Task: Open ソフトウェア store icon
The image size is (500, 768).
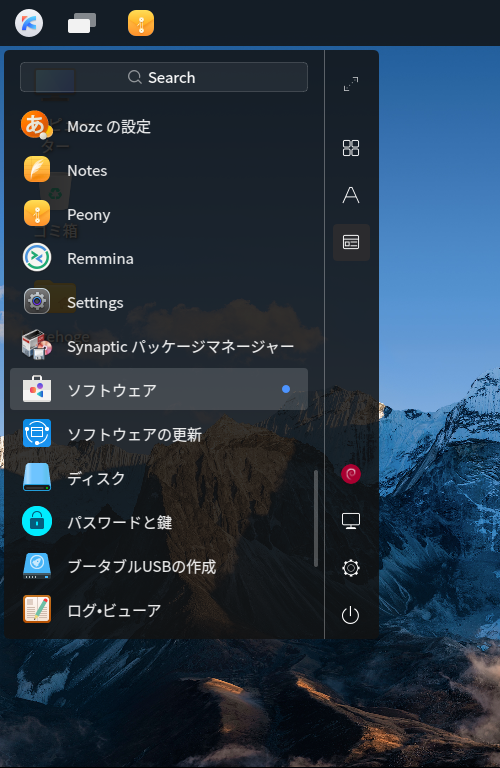Action: (37, 389)
